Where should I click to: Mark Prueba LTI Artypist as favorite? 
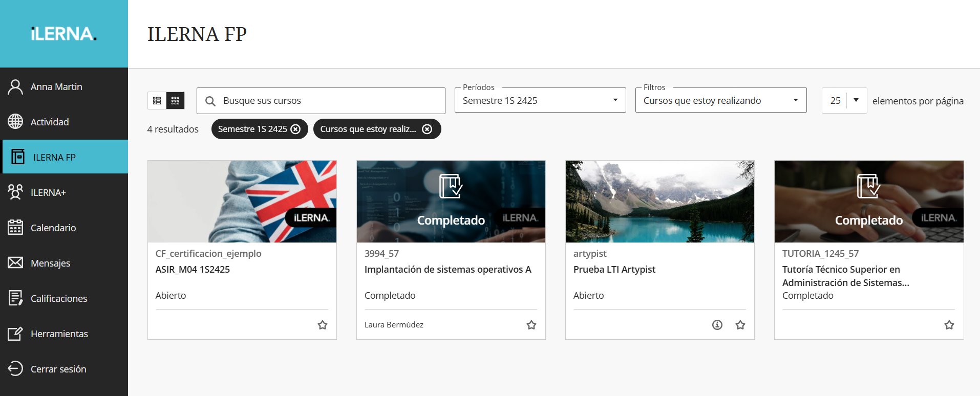click(740, 325)
